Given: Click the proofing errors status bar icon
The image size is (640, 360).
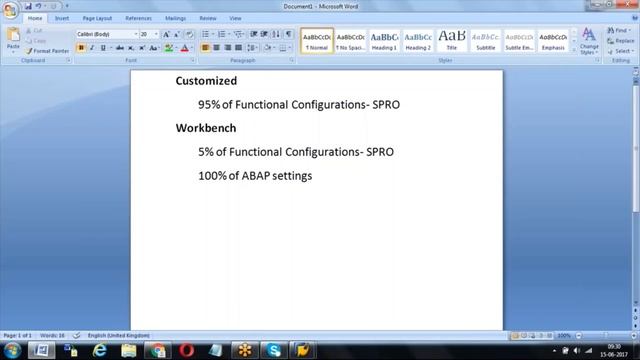Looking at the screenshot, I should click(76, 336).
